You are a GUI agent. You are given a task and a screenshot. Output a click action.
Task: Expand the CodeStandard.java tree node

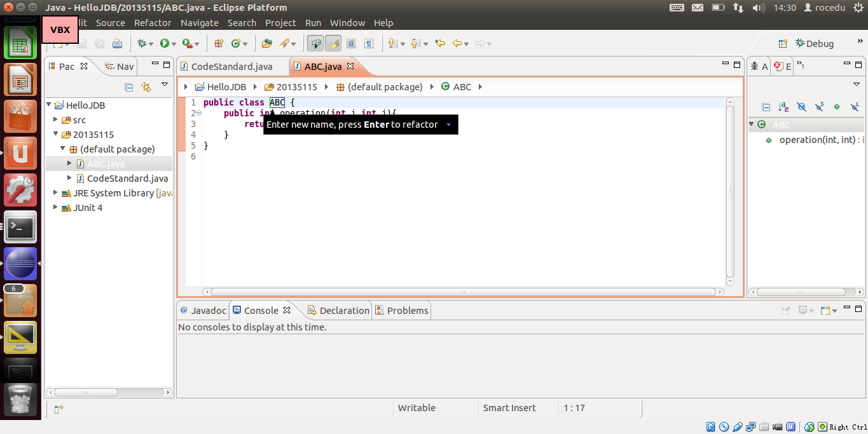click(70, 179)
